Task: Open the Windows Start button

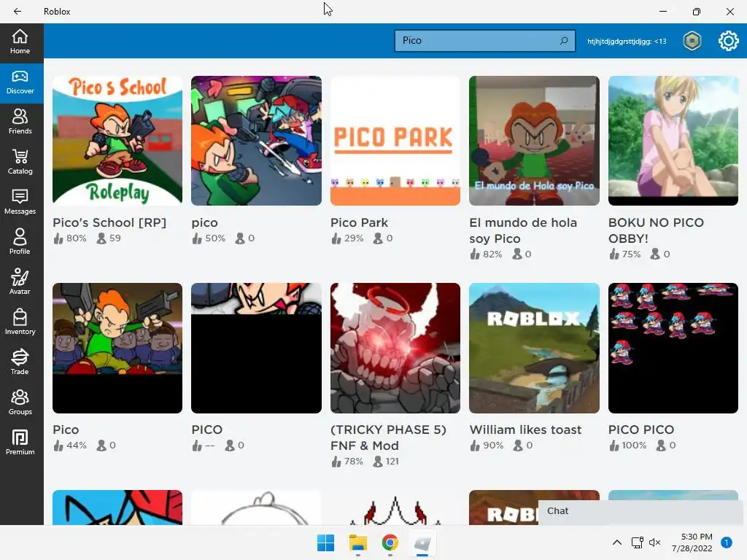Action: coord(326,542)
